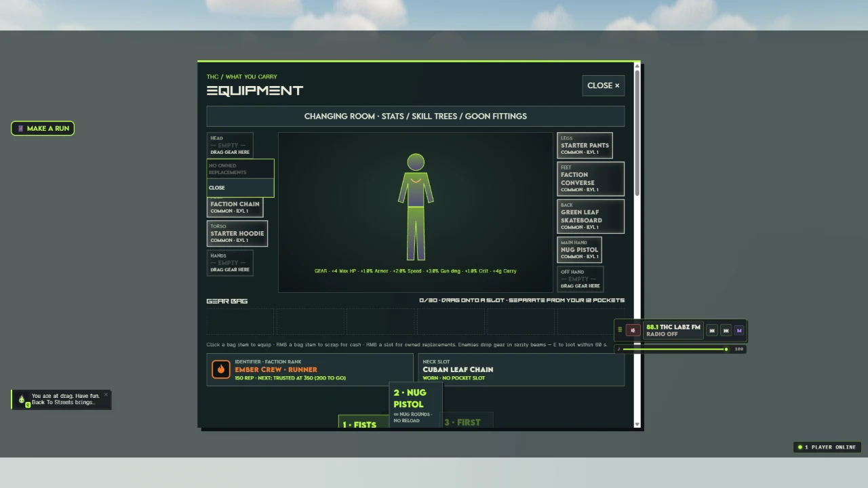The height and width of the screenshot is (488, 868).
Task: Click the 1 Player Online indicator
Action: [827, 447]
